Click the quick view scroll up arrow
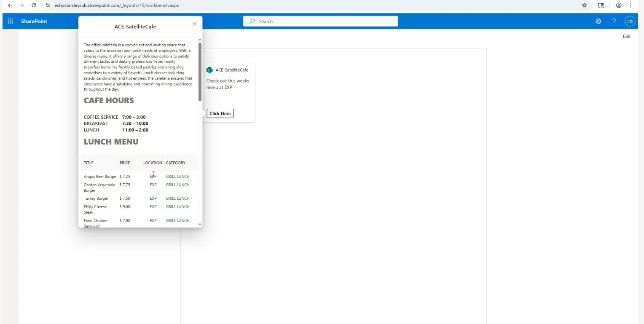 (200, 40)
